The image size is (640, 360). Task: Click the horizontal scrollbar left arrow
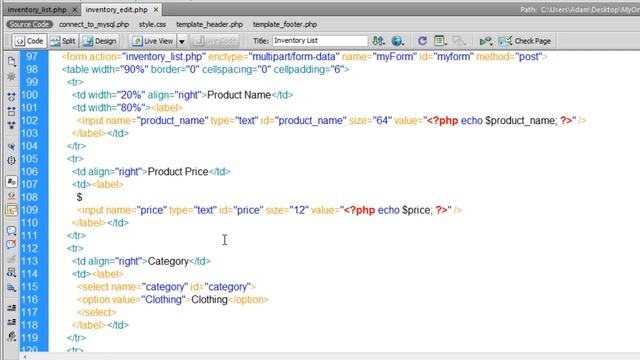click(25, 356)
